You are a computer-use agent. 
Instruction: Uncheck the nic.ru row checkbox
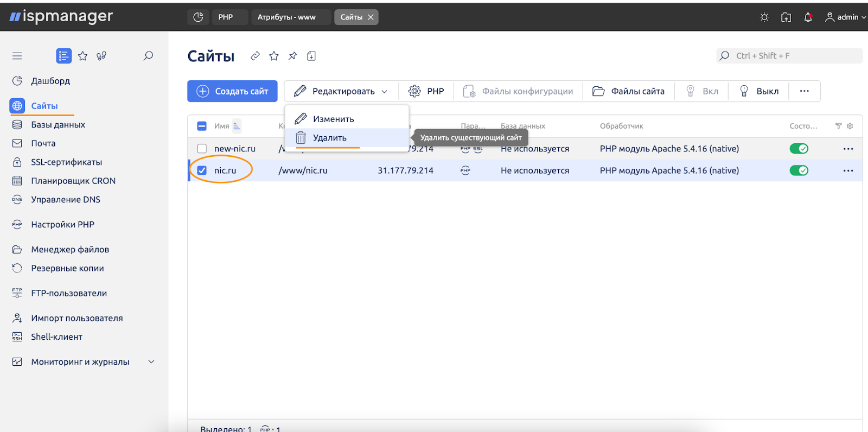click(x=202, y=170)
